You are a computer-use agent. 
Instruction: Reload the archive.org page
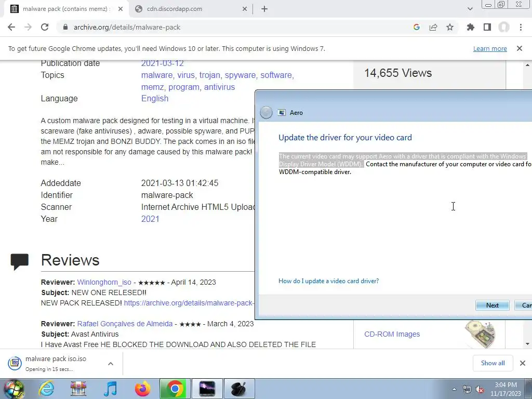pyautogui.click(x=45, y=27)
